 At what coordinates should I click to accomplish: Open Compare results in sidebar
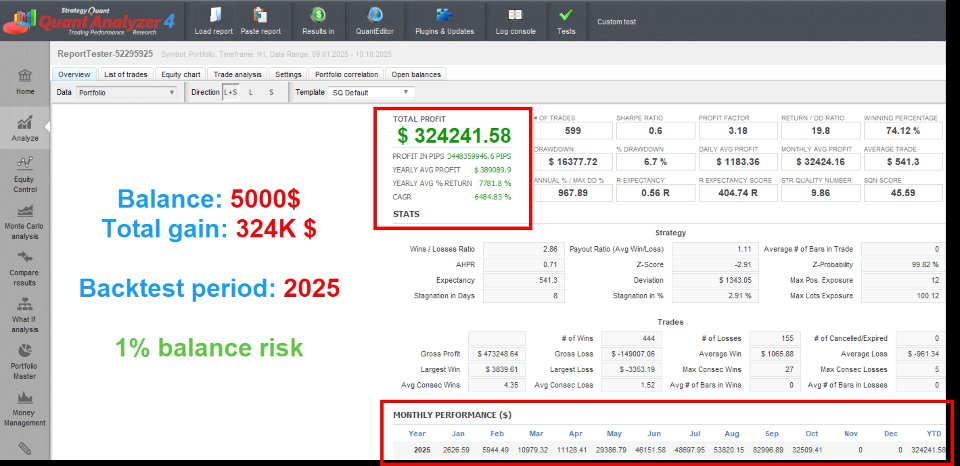coord(25,268)
